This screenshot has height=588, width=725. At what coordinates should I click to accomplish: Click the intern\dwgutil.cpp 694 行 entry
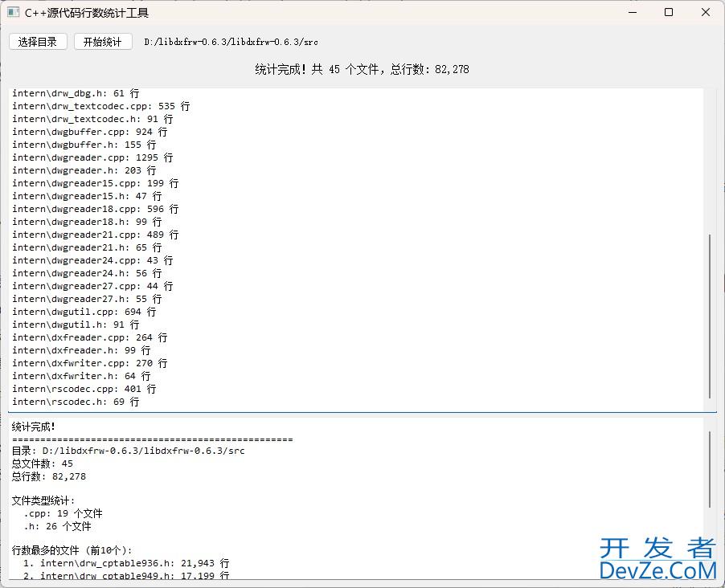pyautogui.click(x=84, y=312)
